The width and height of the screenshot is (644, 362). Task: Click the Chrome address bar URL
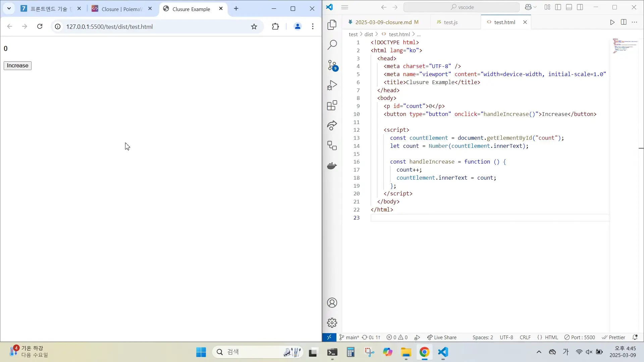[x=109, y=27]
